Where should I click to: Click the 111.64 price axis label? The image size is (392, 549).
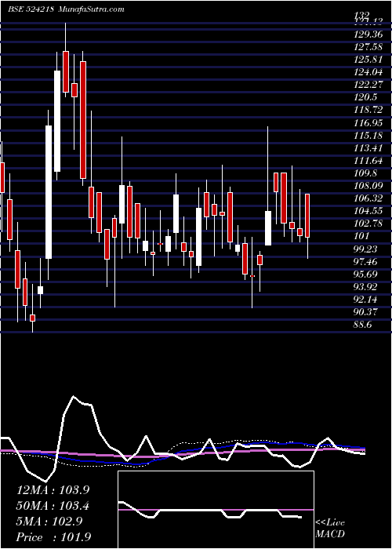(368, 161)
